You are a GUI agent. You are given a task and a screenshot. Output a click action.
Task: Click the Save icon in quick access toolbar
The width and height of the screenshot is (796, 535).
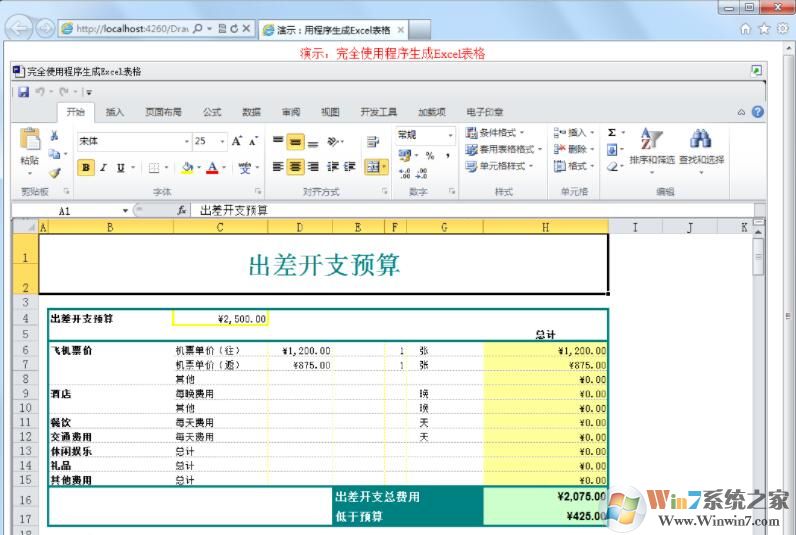point(22,92)
